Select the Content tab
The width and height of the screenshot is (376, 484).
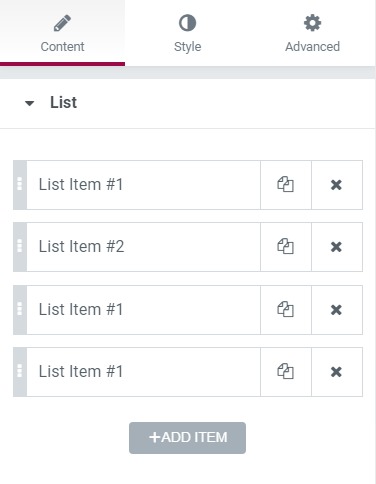point(62,33)
